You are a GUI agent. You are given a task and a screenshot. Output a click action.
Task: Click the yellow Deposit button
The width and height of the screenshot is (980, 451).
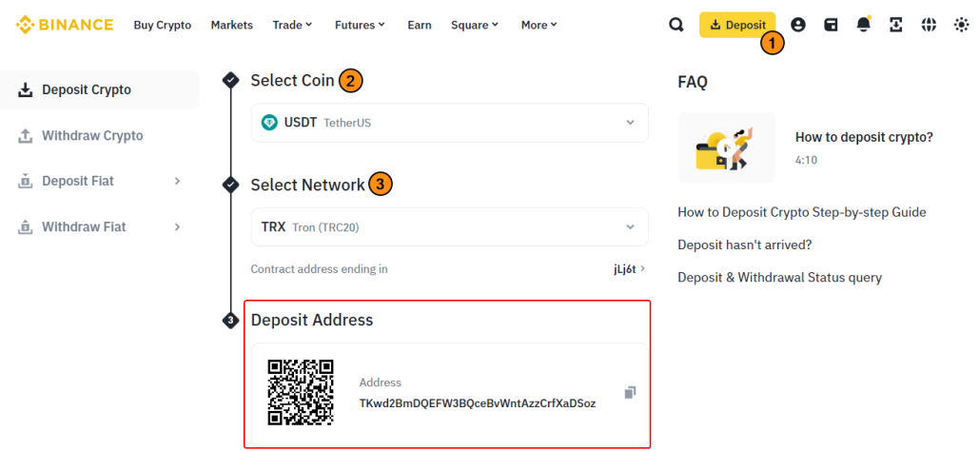click(737, 25)
